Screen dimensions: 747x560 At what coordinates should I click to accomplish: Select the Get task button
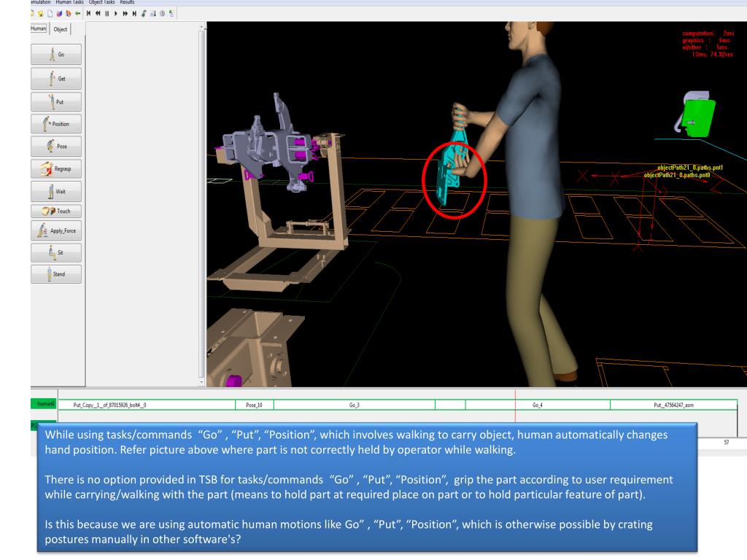[56, 78]
